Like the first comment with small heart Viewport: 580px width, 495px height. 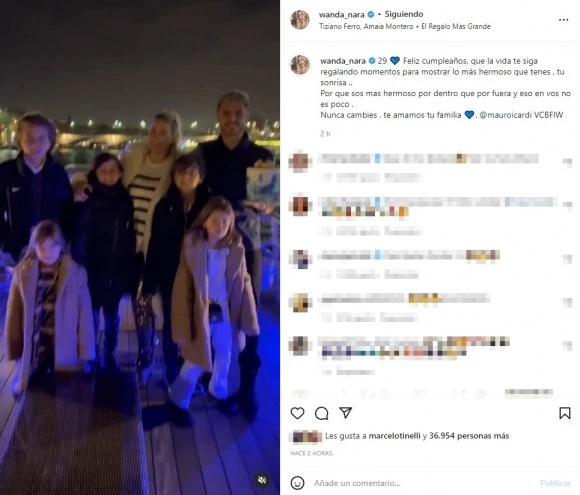(567, 161)
